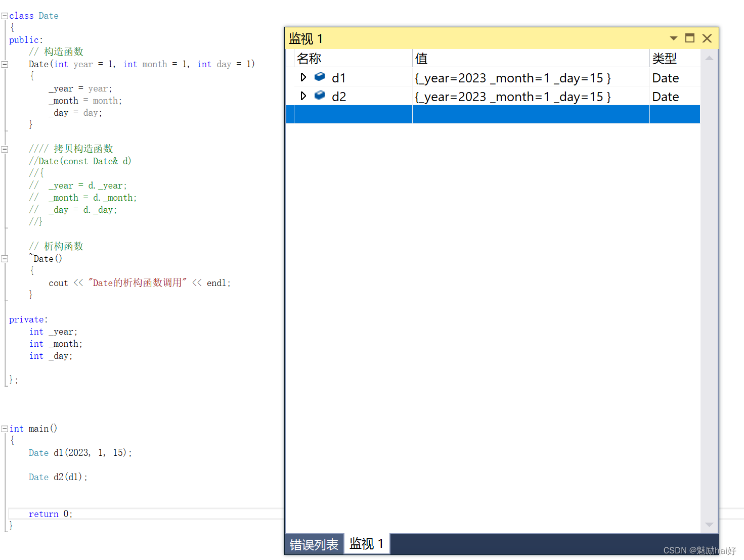Click the 'int _day;' member declaration
The image size is (744, 560).
(x=51, y=356)
